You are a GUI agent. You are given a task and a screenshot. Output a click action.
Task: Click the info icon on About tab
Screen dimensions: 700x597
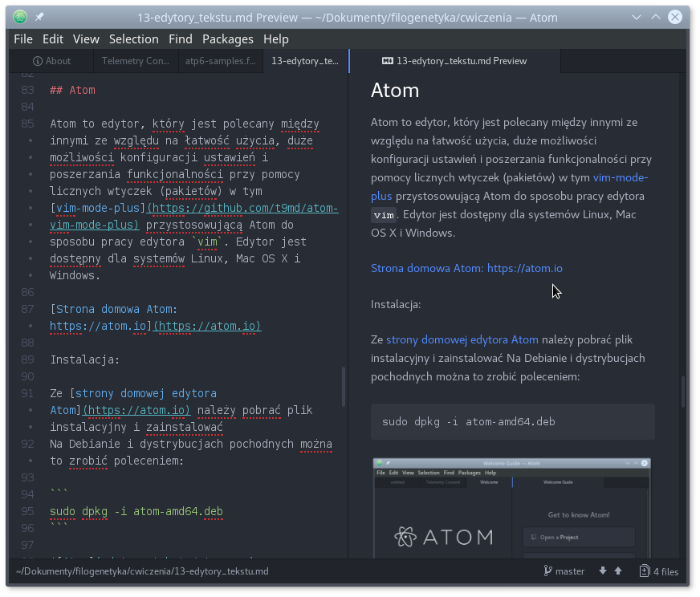coord(37,61)
